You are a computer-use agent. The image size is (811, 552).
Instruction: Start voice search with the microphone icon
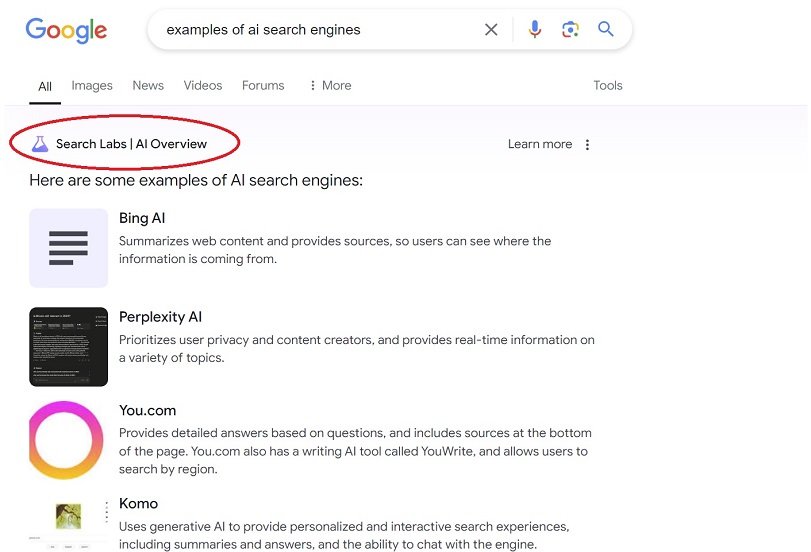(x=535, y=29)
